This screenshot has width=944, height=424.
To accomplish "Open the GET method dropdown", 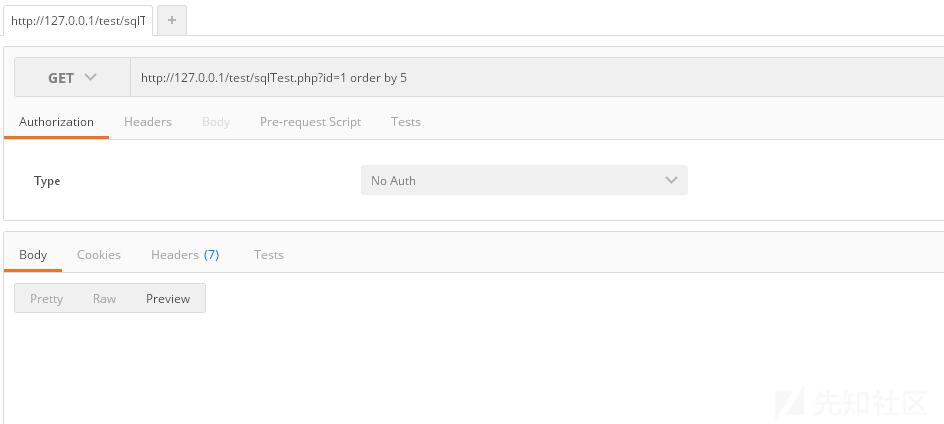I will pyautogui.click(x=72, y=77).
